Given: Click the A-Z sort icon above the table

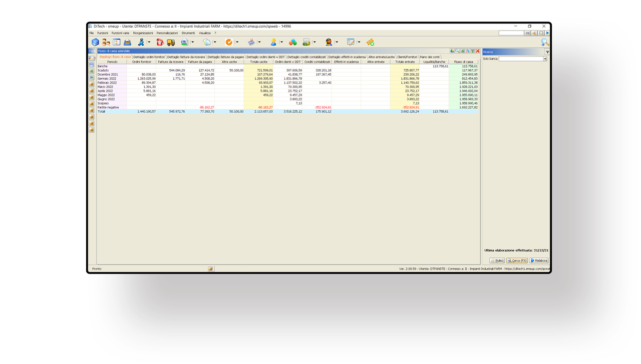Looking at the screenshot, I should [468, 51].
